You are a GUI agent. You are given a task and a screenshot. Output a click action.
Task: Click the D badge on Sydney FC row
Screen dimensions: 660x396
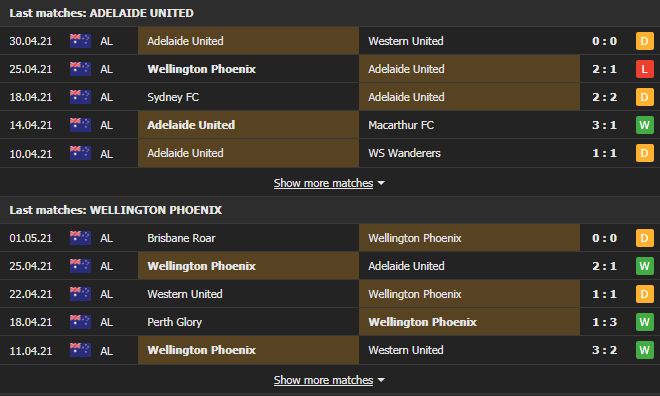click(x=644, y=97)
